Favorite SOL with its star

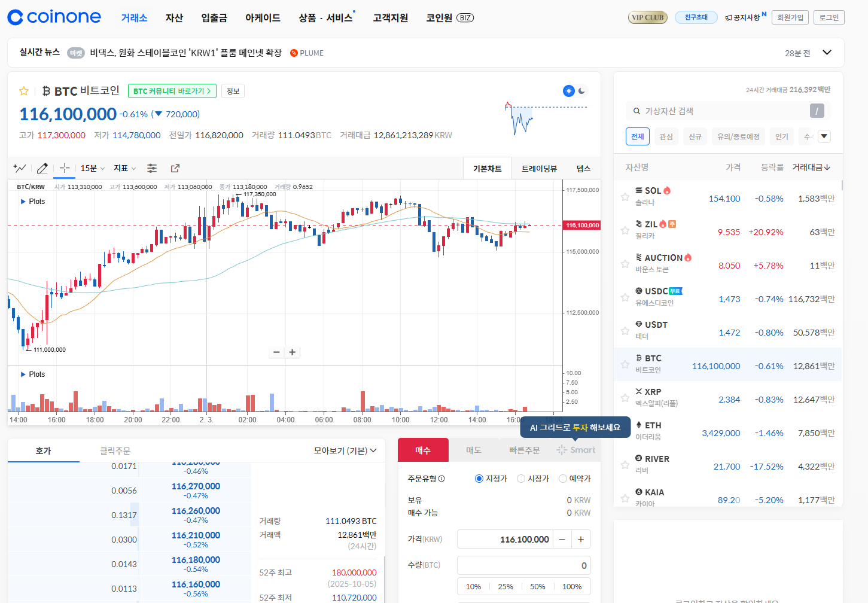coord(625,197)
